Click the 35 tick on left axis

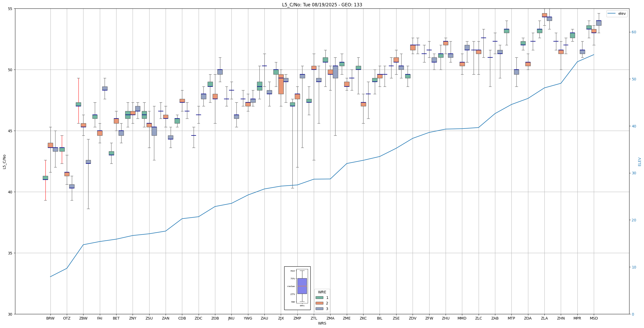[x=11, y=253]
